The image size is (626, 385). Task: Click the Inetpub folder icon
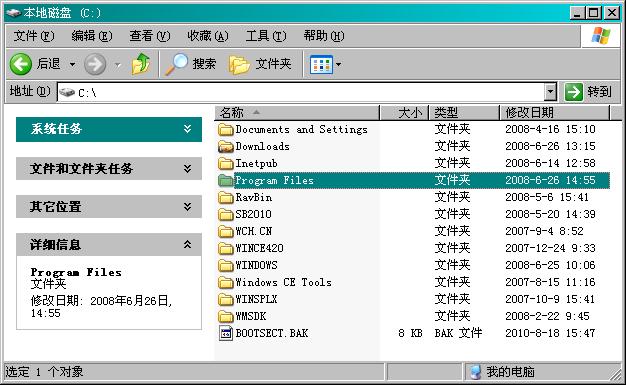(226, 164)
